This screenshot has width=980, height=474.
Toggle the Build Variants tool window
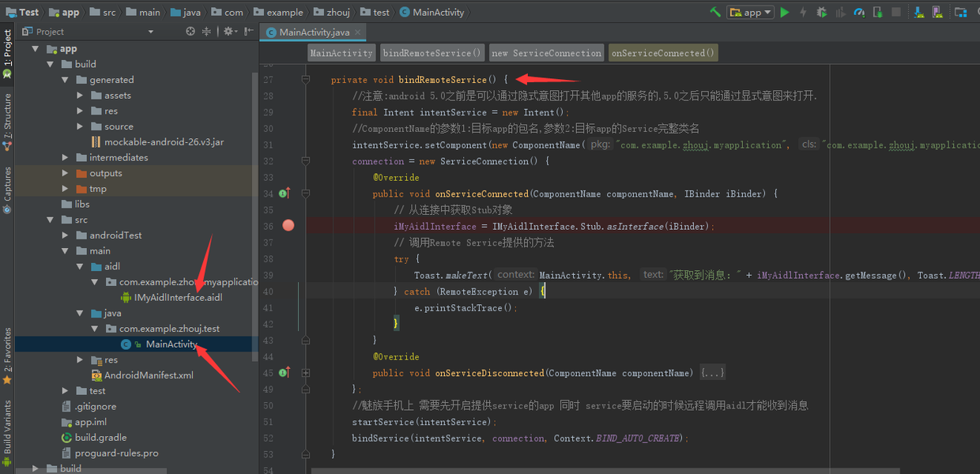tap(7, 433)
